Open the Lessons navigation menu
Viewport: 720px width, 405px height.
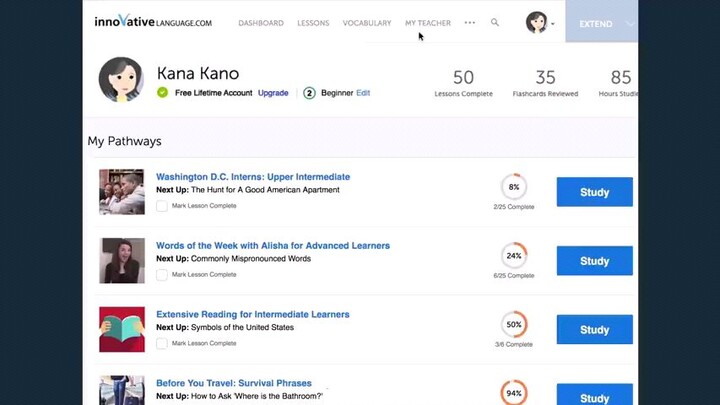[x=313, y=23]
